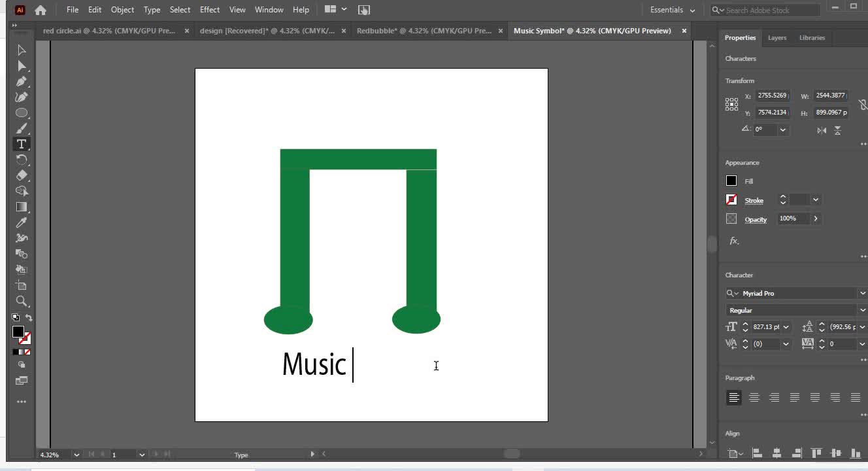Justify paragraph with last line centered
This screenshot has width=868, height=471.
pyautogui.click(x=815, y=397)
